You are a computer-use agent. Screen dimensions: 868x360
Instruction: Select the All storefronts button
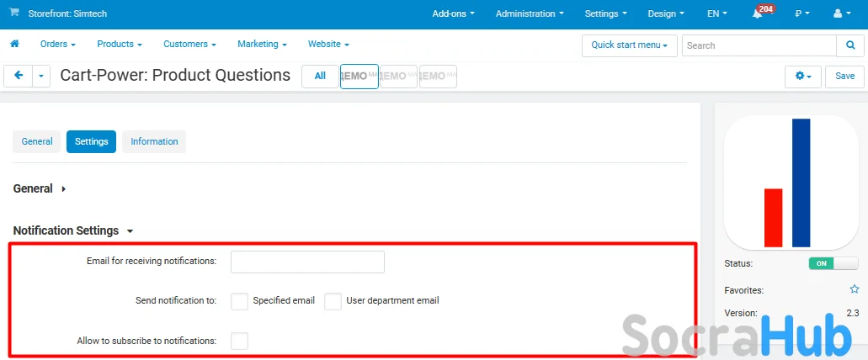click(x=320, y=76)
